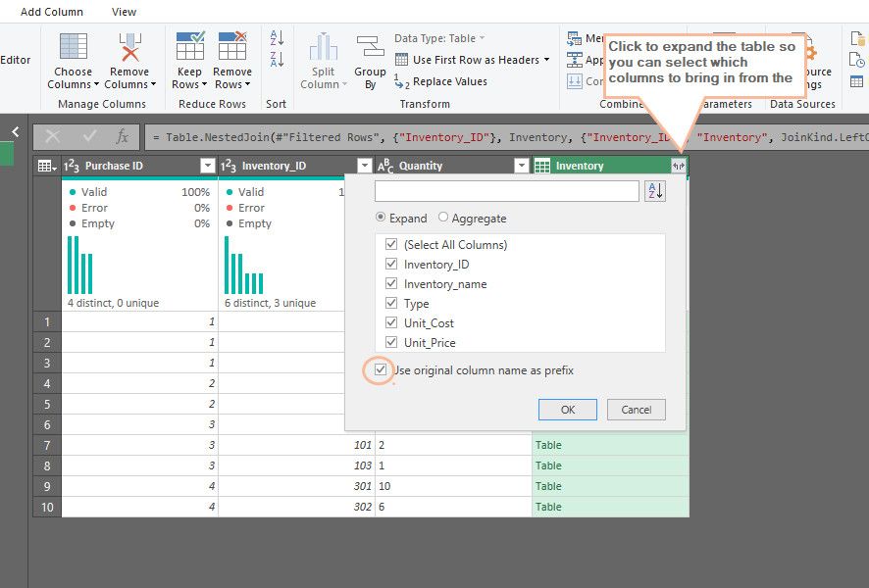This screenshot has height=588, width=869.
Task: Select row number 10 header
Action: point(47,507)
